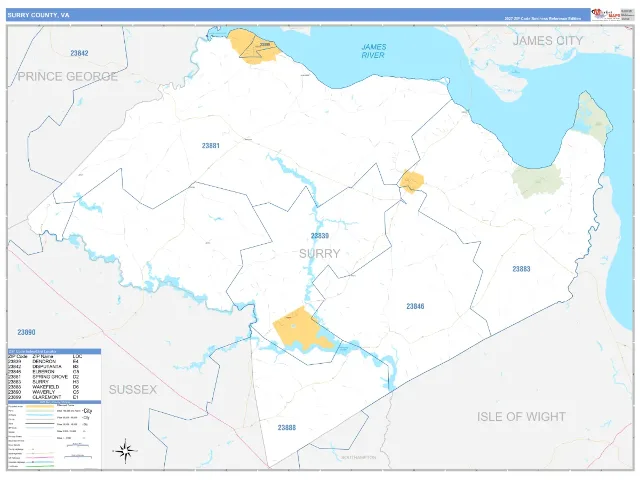
Task: Click the ELBERON row in the ZIP index
Action: coord(44,372)
